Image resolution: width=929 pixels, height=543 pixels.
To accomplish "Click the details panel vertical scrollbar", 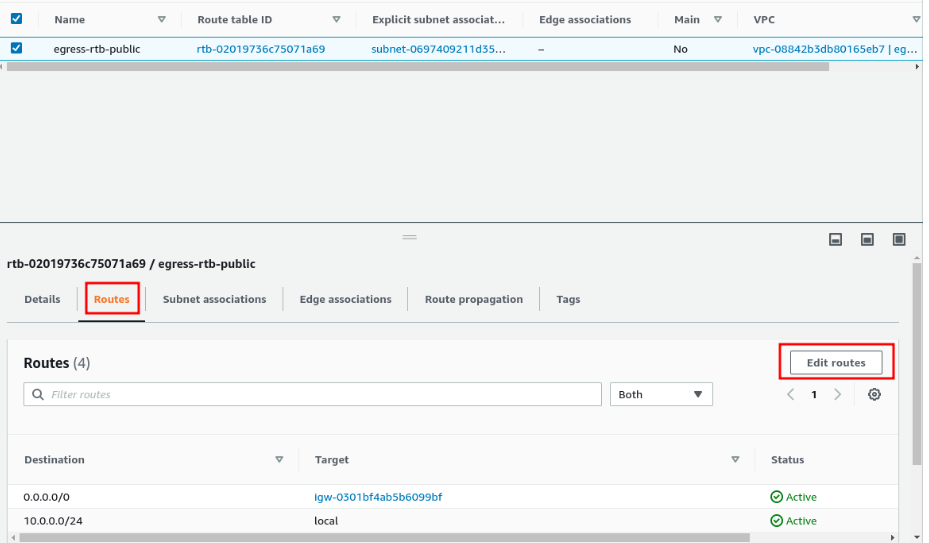I will tap(917, 363).
